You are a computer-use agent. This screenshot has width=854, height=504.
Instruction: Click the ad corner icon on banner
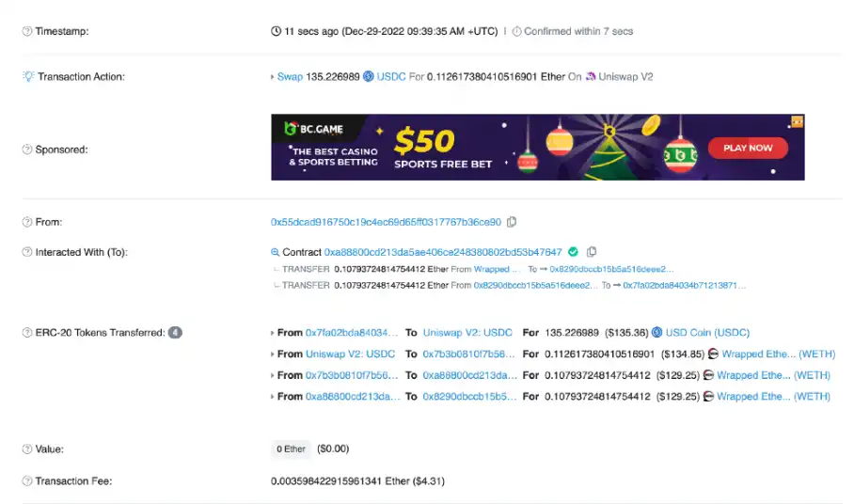(798, 121)
